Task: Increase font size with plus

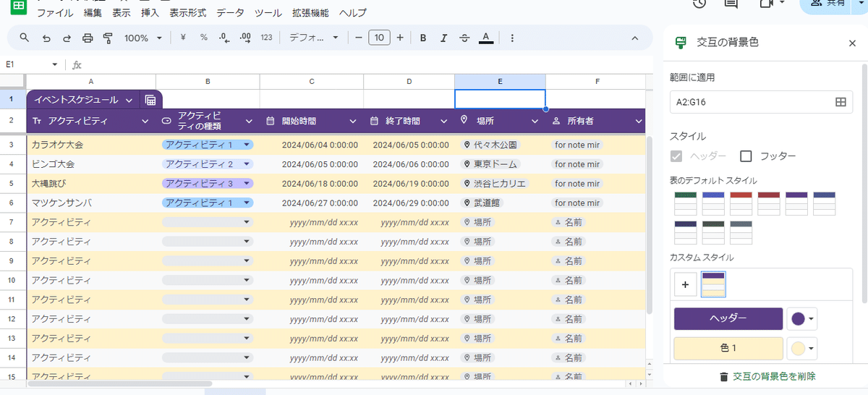Action: coord(400,38)
